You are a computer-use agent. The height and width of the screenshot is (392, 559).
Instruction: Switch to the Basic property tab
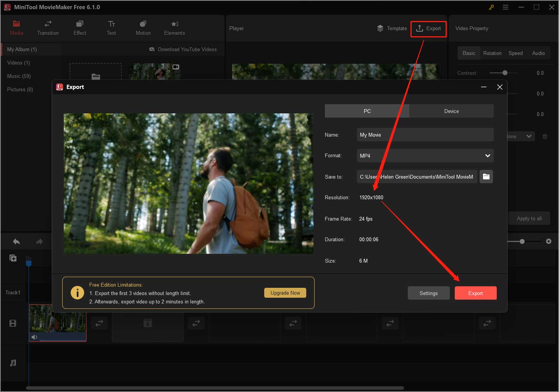click(x=469, y=53)
